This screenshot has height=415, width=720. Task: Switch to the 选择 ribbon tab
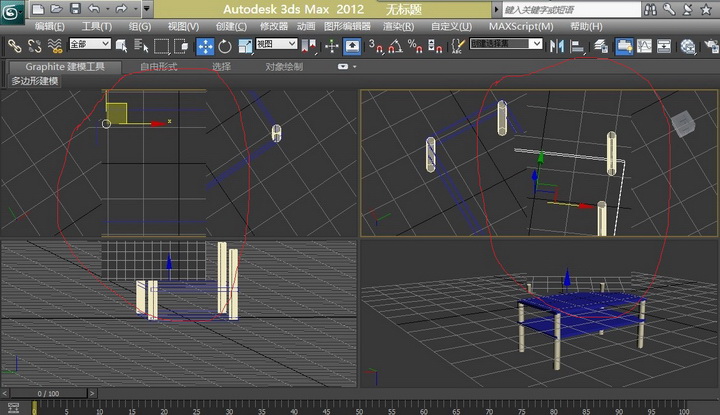pyautogui.click(x=221, y=67)
